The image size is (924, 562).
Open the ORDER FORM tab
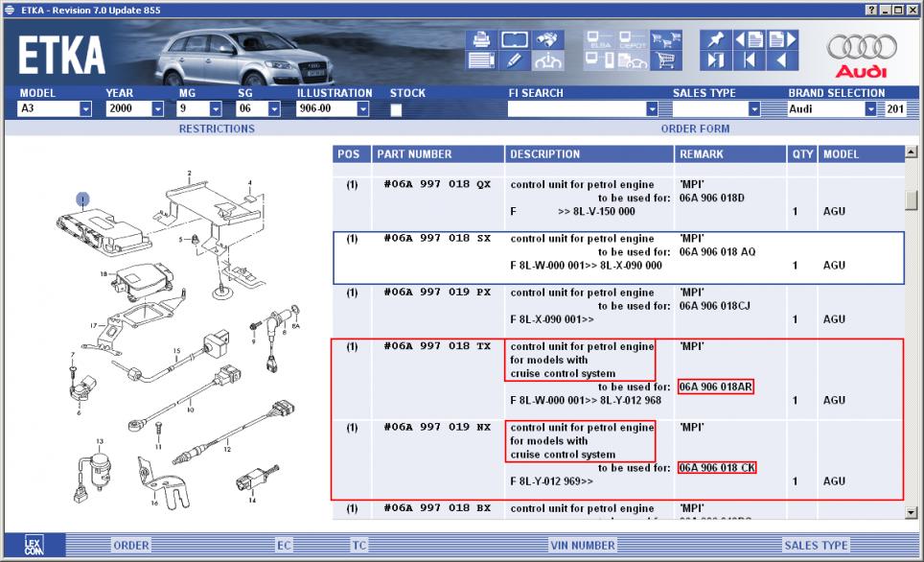click(x=695, y=129)
